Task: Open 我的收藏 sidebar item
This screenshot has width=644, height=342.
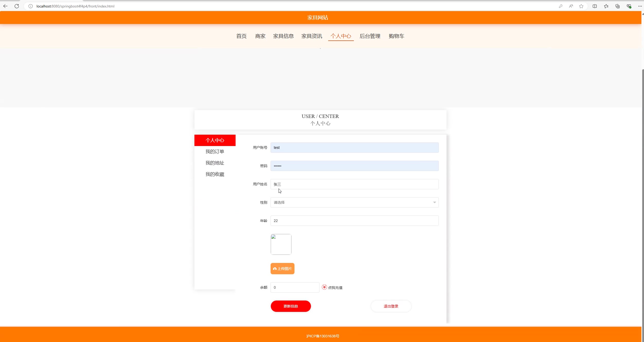Action: pyautogui.click(x=215, y=174)
